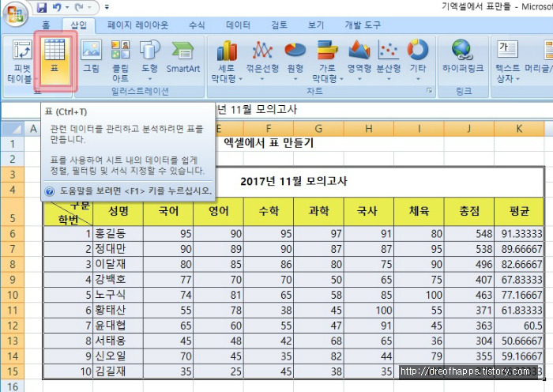Insert a Hyperlink (하이퍼링크)
This screenshot has height=392, width=553.
tap(463, 56)
